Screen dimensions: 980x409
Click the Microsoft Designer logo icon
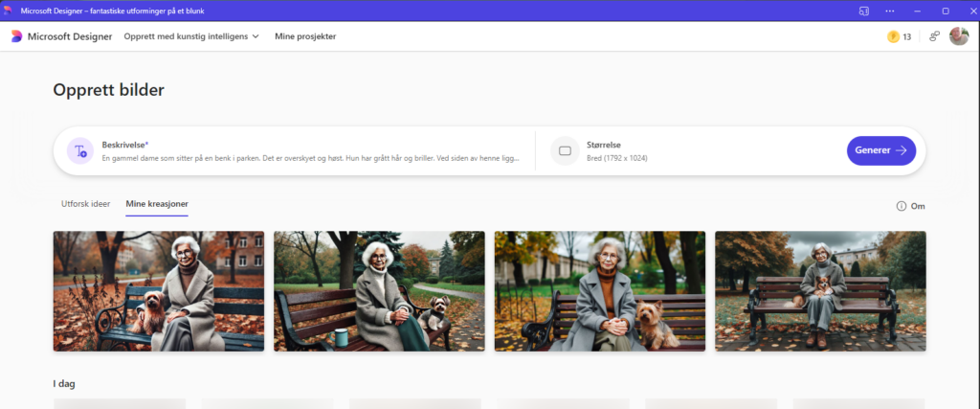(x=16, y=36)
